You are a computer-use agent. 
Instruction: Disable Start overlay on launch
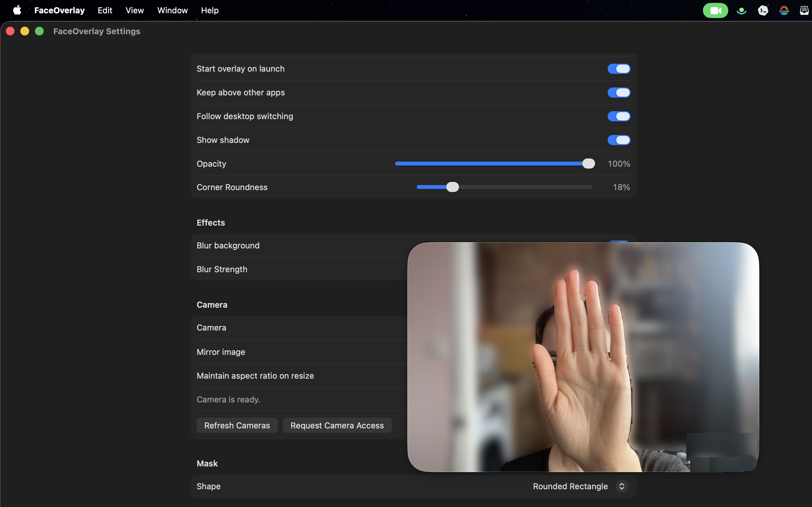tap(619, 69)
